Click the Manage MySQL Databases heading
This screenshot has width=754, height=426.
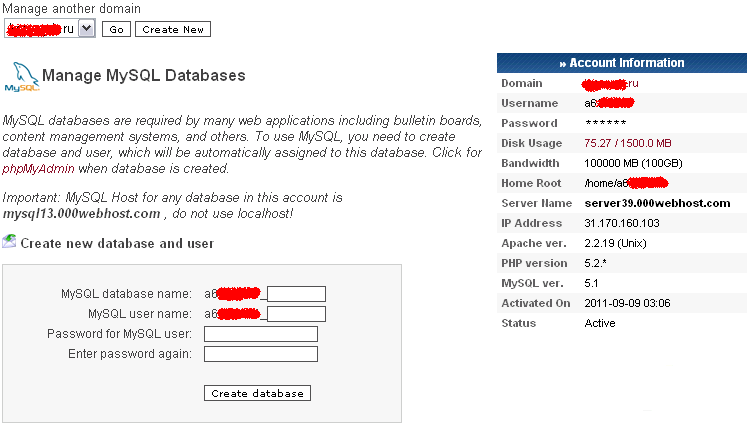(144, 75)
